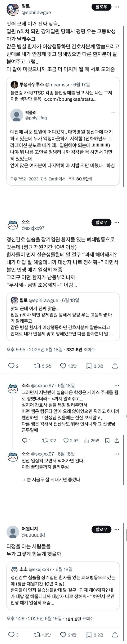Retweet the post showing 5.5천 retweets

point(37,366)
